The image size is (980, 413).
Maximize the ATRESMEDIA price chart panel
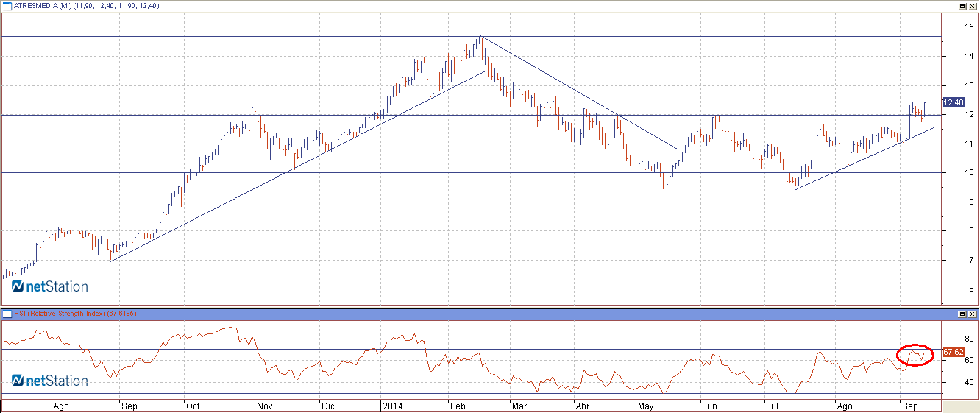(962, 6)
